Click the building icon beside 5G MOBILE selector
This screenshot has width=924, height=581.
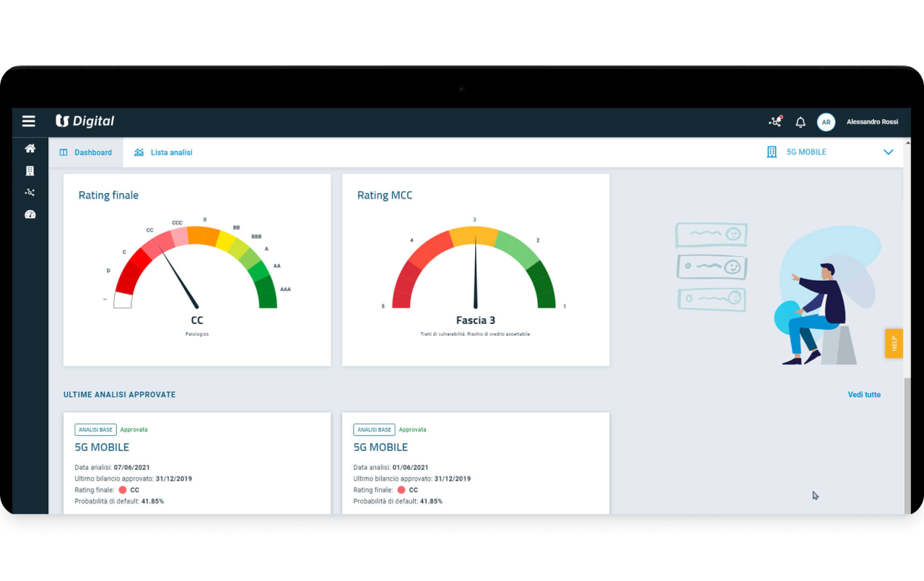click(772, 152)
